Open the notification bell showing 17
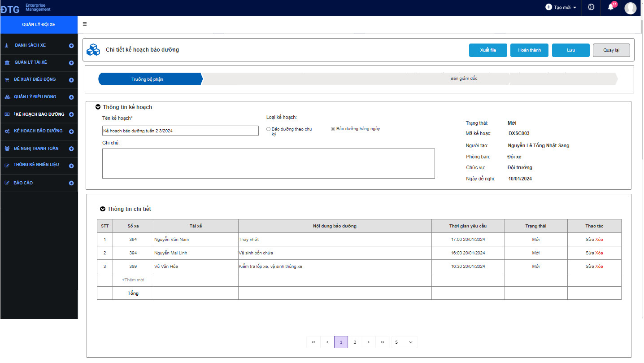Image resolution: width=644 pixels, height=363 pixels. point(611,7)
